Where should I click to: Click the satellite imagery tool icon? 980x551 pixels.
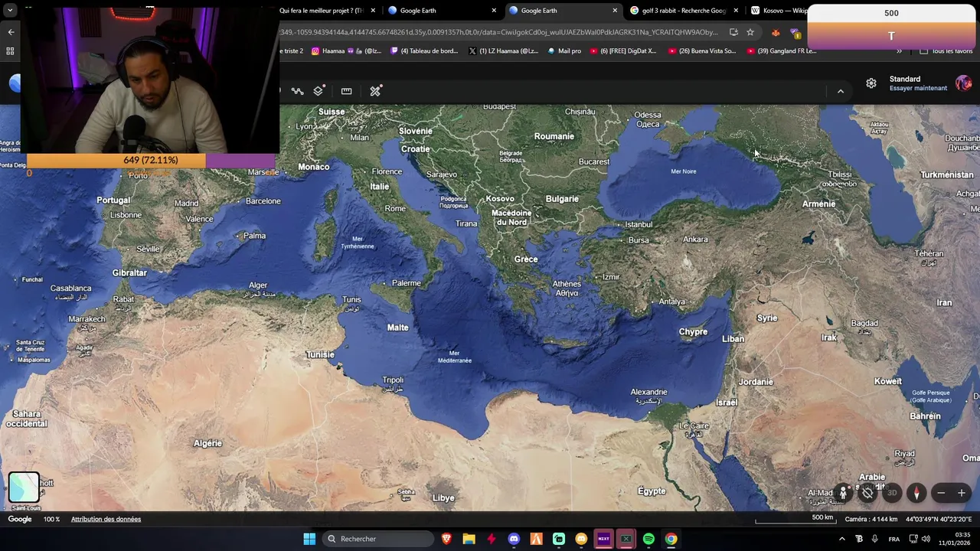375,91
